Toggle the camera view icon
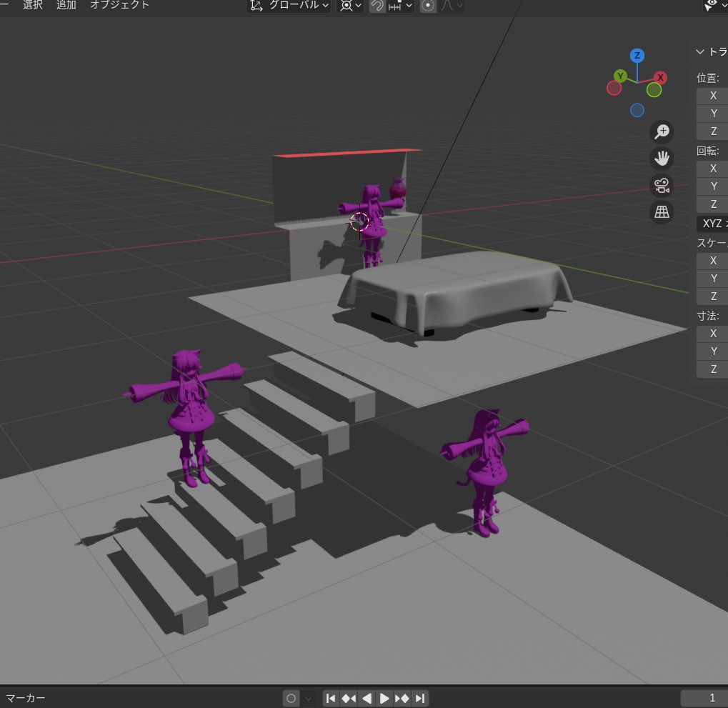728x708 pixels. click(662, 185)
